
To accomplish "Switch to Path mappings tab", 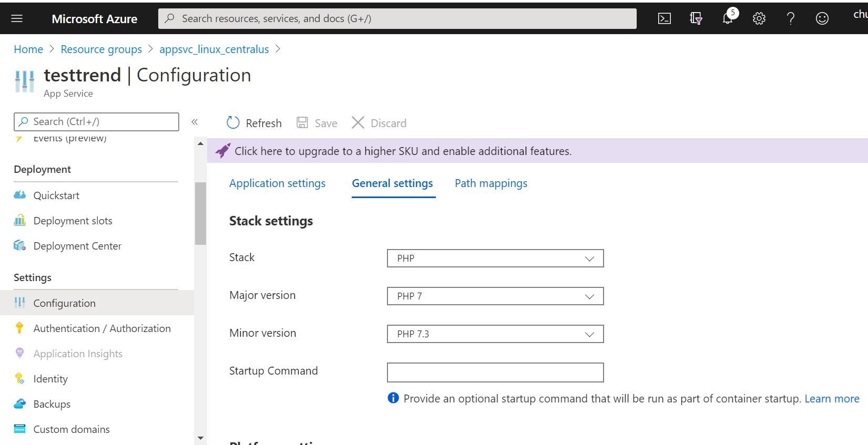I will pos(491,183).
